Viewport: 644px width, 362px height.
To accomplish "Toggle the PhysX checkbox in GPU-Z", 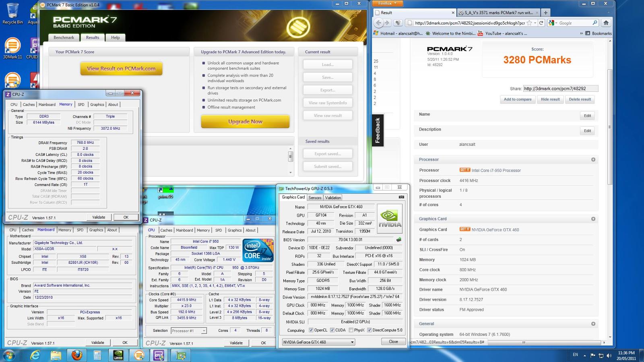I will pos(351,330).
